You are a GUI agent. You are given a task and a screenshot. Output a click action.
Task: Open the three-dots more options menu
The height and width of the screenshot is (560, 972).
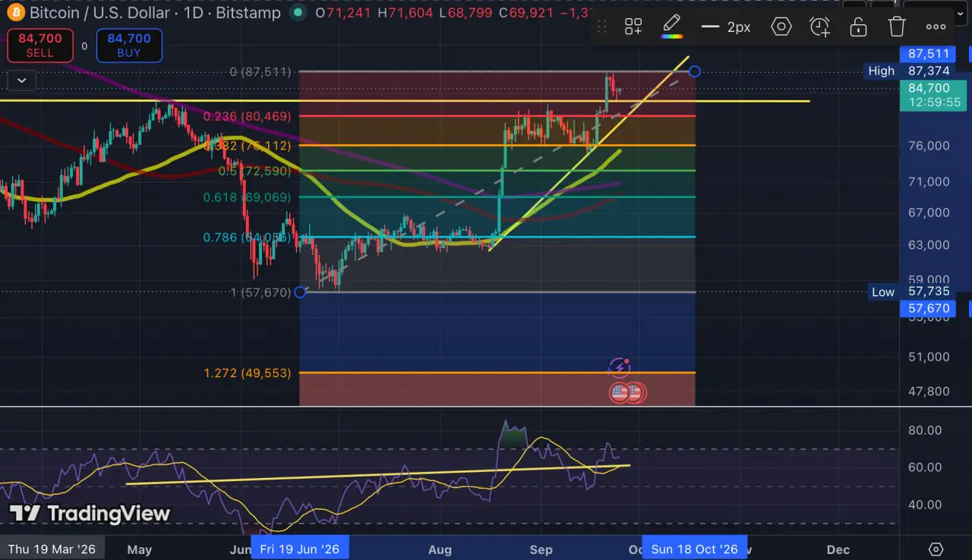tap(936, 27)
